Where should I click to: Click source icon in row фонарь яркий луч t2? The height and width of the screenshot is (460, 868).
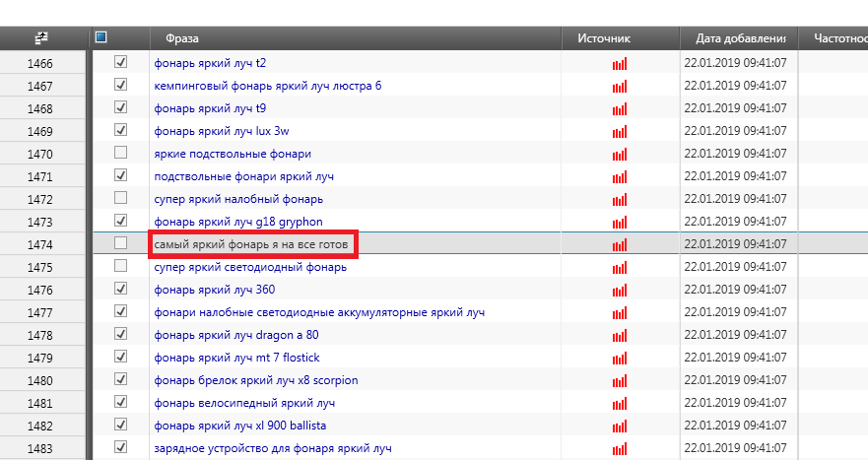[620, 64]
